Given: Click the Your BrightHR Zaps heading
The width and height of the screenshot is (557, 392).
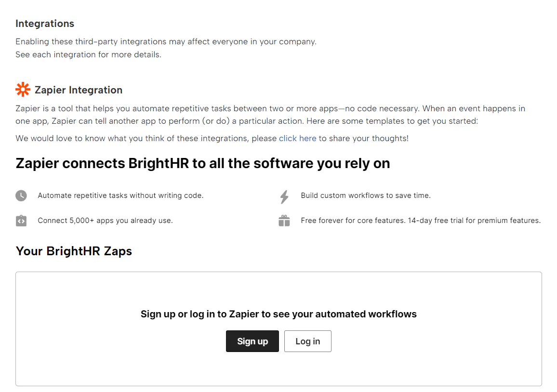Looking at the screenshot, I should point(74,251).
